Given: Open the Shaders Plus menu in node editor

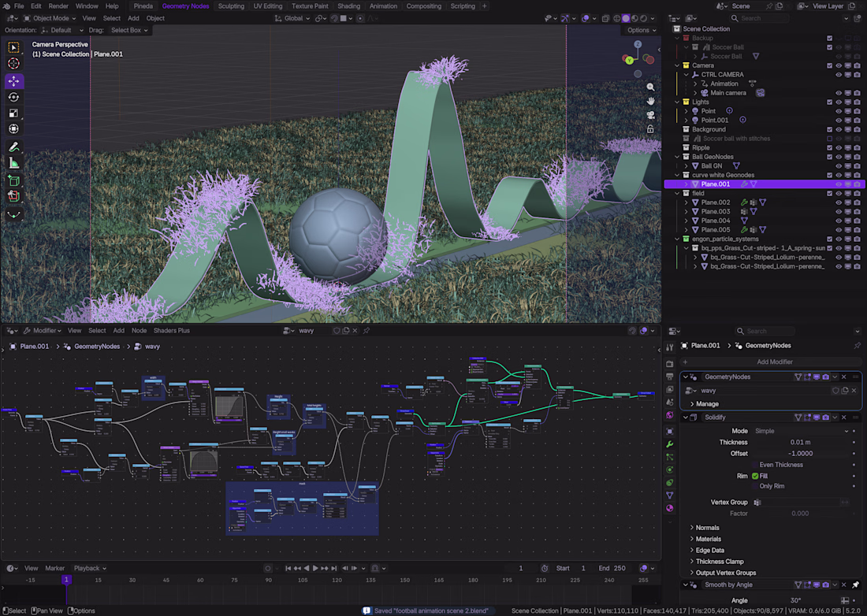Looking at the screenshot, I should [171, 330].
